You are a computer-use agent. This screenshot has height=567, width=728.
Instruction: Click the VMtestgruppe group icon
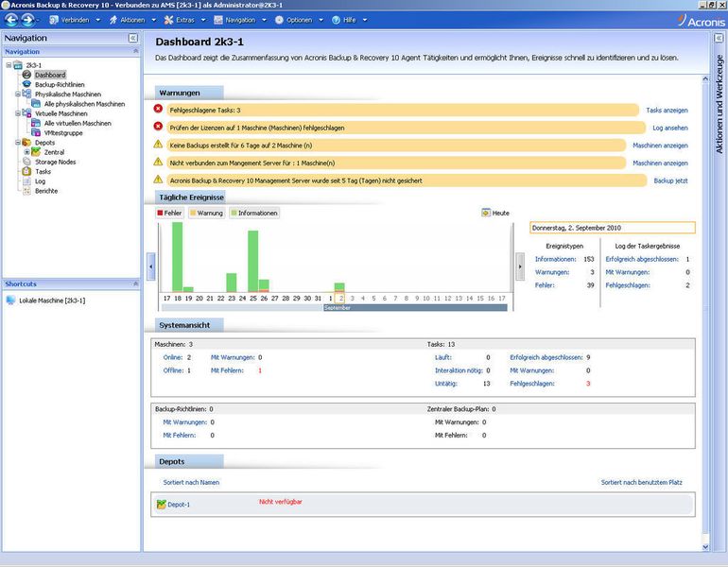[36, 132]
